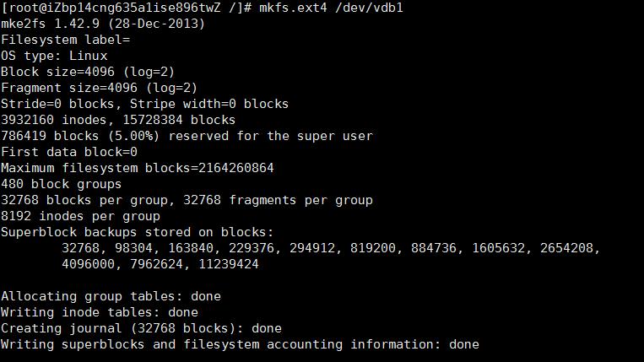Click the /dev/vdb1 device path
The height and width of the screenshot is (362, 644).
click(369, 8)
